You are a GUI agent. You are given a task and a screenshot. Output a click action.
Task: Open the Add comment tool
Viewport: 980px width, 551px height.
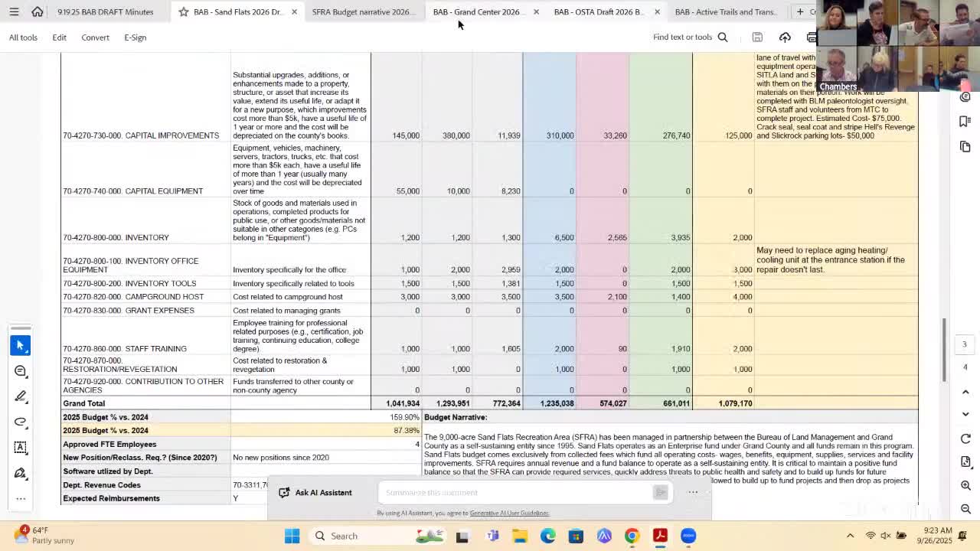[x=21, y=371]
